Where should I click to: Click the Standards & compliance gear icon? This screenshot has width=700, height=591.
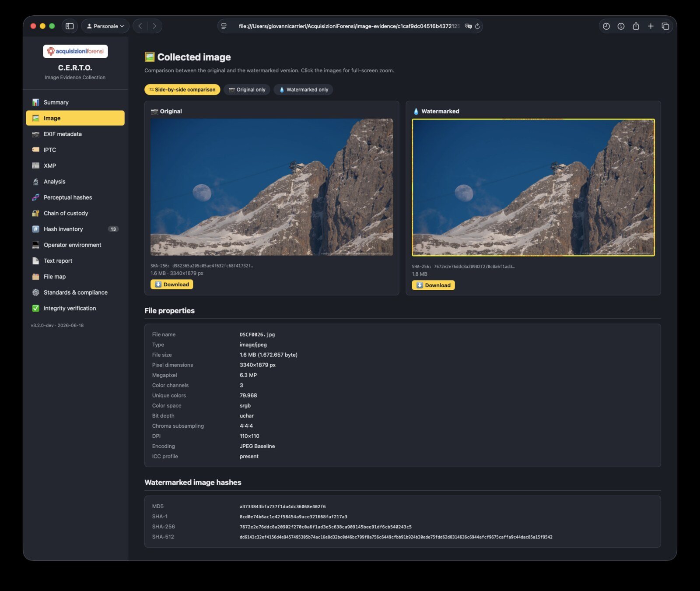click(35, 292)
